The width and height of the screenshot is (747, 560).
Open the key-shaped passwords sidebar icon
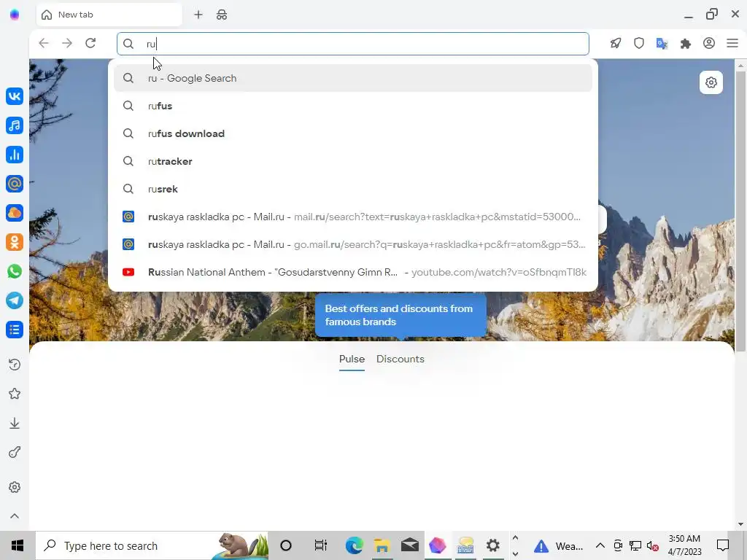(15, 452)
